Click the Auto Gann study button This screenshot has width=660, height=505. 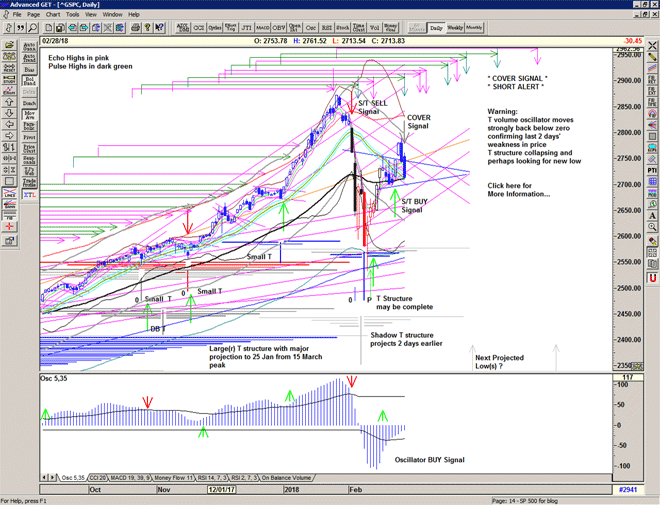pyautogui.click(x=30, y=46)
